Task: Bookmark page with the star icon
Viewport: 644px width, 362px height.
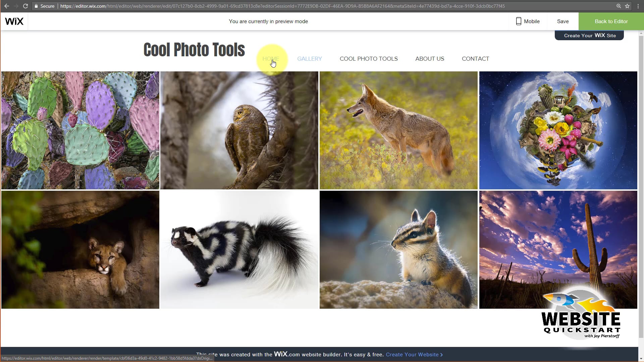Action: pos(627,6)
